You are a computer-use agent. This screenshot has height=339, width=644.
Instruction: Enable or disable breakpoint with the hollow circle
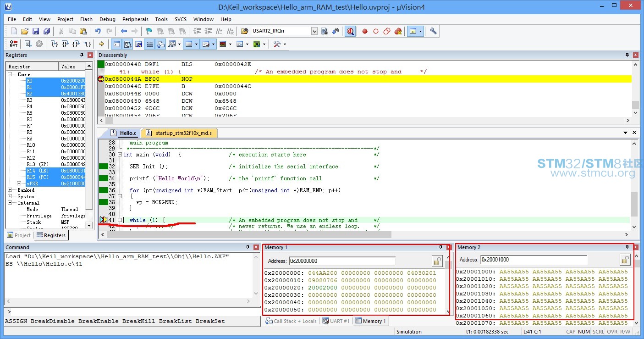[376, 31]
